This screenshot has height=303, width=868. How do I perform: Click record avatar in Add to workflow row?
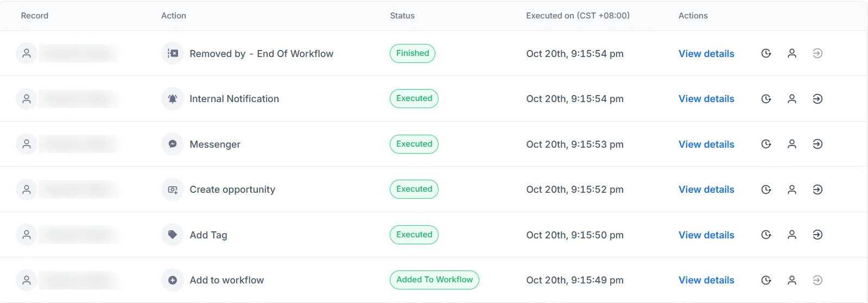click(27, 280)
